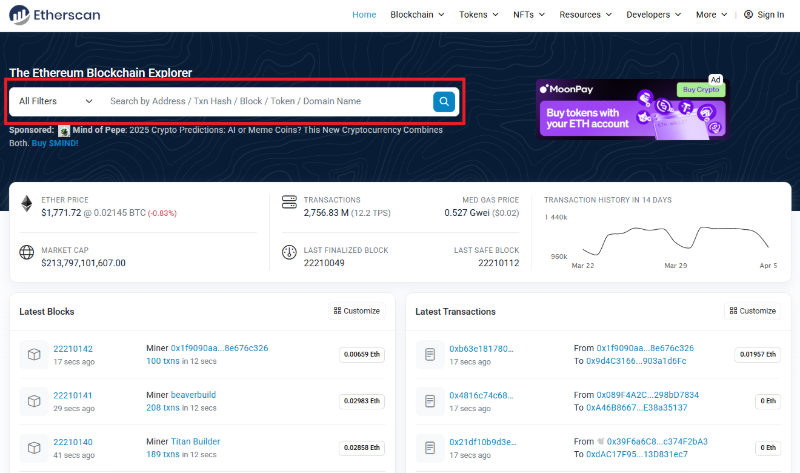Click Customize in Latest Blocks panel
The width and height of the screenshot is (800, 473).
pyautogui.click(x=357, y=311)
